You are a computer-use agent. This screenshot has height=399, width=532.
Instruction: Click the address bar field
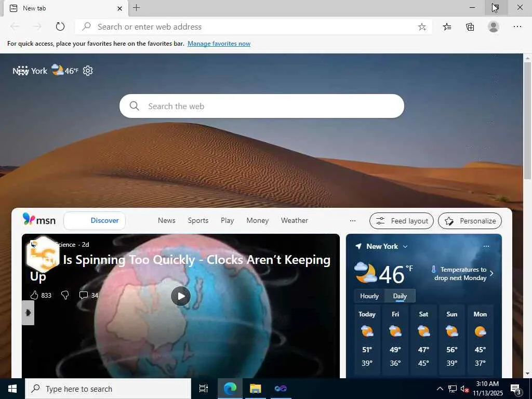pos(254,26)
